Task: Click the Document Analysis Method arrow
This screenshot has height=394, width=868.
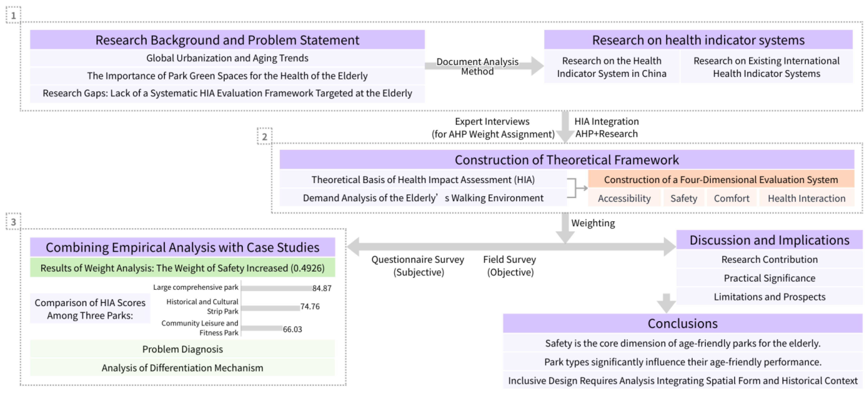Action: tap(536, 66)
